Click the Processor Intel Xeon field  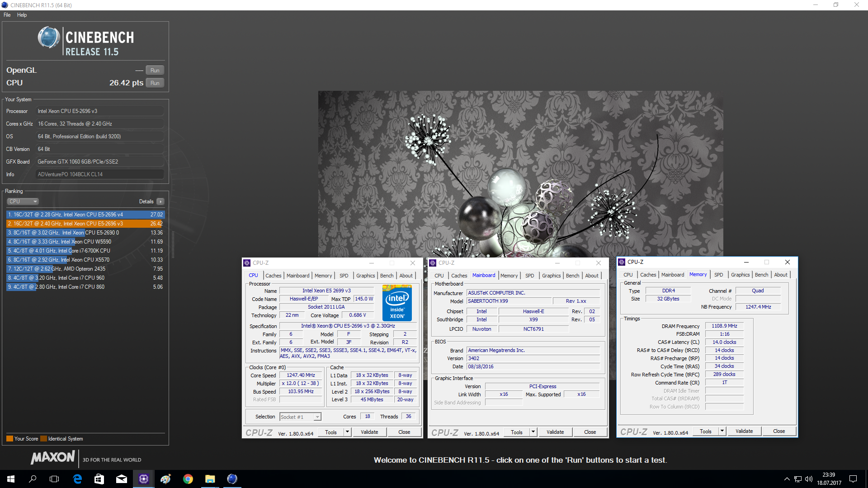coord(99,111)
